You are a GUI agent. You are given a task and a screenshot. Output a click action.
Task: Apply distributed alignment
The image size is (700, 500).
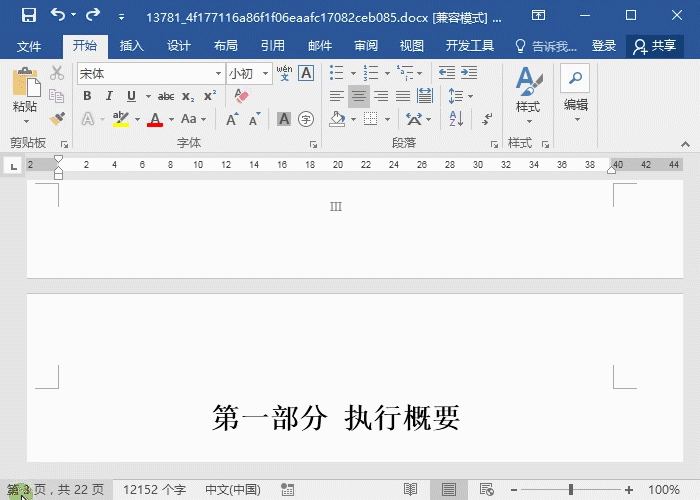(x=425, y=96)
